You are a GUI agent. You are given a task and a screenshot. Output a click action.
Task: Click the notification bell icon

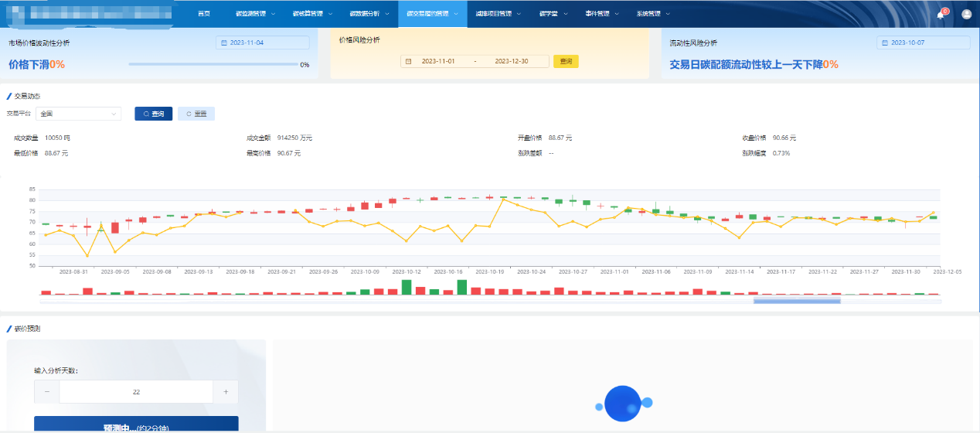tap(941, 15)
